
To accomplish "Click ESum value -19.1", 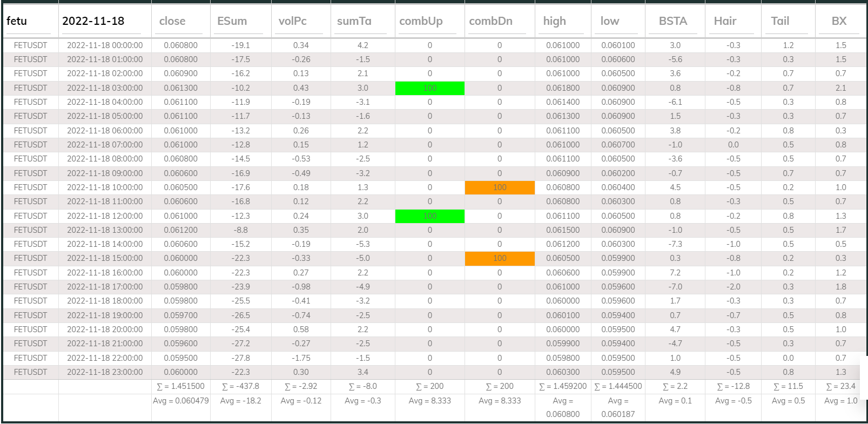I will [240, 45].
